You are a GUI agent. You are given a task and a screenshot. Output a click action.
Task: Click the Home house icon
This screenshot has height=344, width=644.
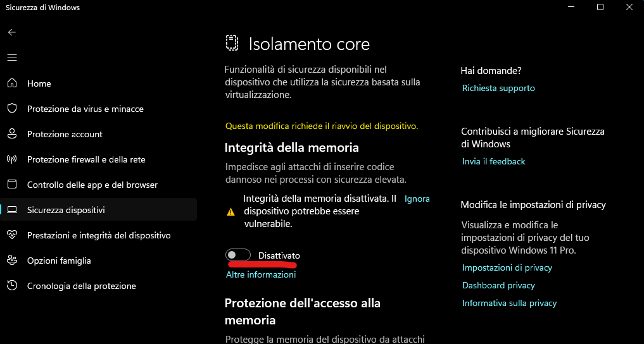click(x=12, y=83)
